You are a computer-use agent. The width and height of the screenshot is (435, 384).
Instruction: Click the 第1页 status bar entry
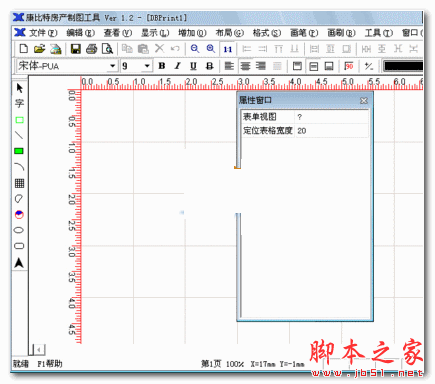(x=211, y=364)
